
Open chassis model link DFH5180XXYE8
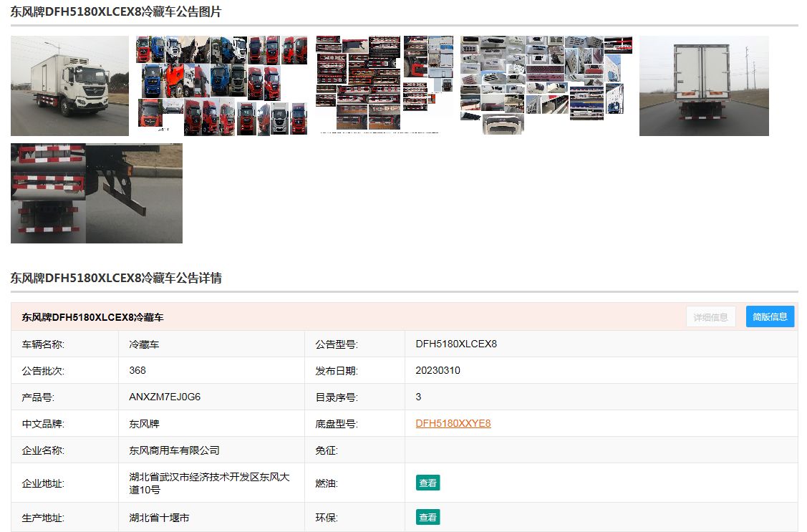click(453, 423)
